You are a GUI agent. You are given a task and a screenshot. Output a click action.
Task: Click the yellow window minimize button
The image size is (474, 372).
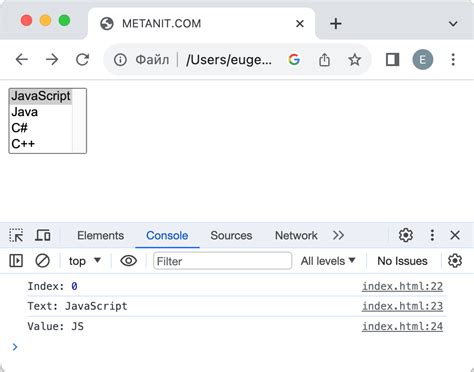pos(45,20)
